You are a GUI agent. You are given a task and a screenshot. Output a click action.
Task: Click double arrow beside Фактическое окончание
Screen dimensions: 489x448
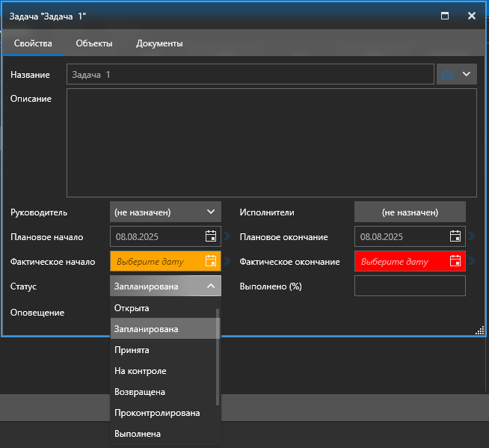click(472, 261)
